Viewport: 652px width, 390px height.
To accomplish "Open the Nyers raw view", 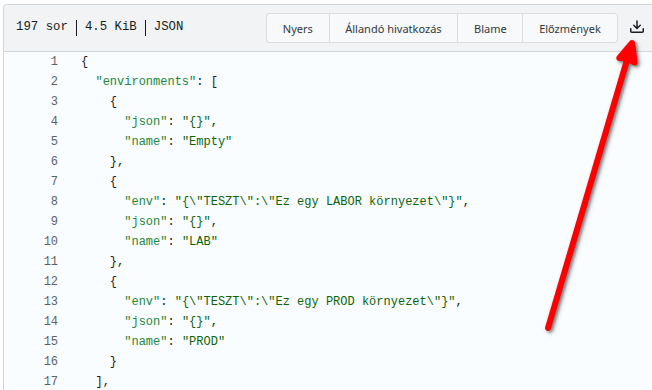I will (x=298, y=29).
